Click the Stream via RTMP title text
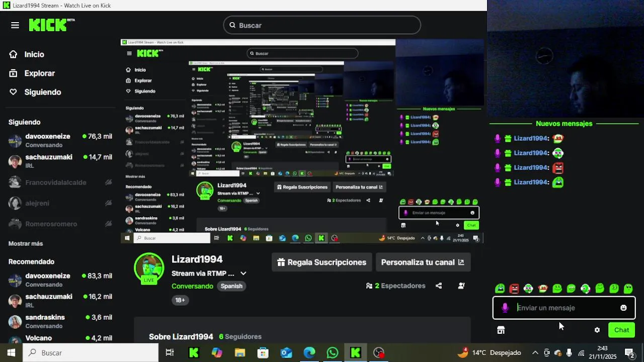The width and height of the screenshot is (644, 362). [x=203, y=274]
